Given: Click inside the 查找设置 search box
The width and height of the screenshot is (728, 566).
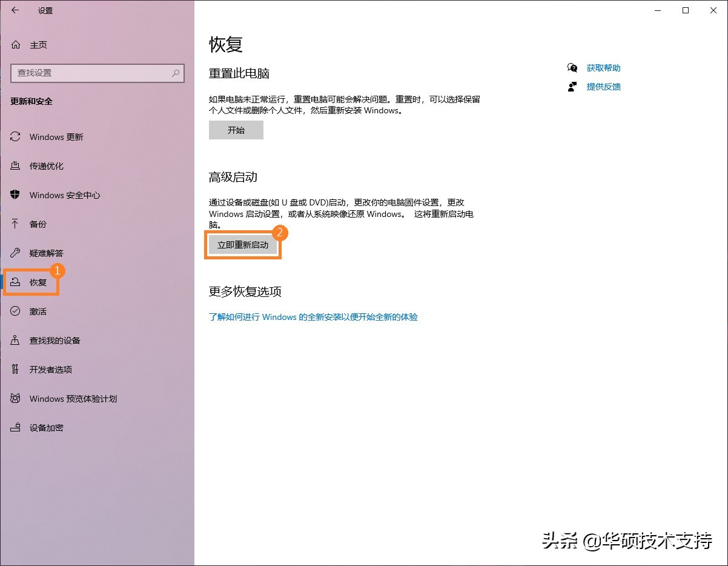Looking at the screenshot, I should pos(91,73).
